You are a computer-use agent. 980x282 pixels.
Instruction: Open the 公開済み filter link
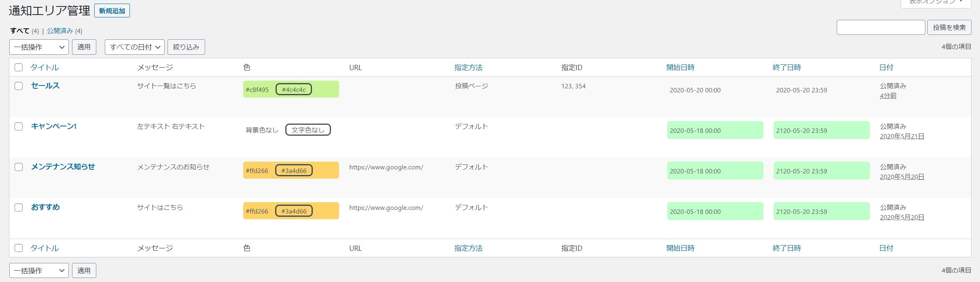click(60, 31)
